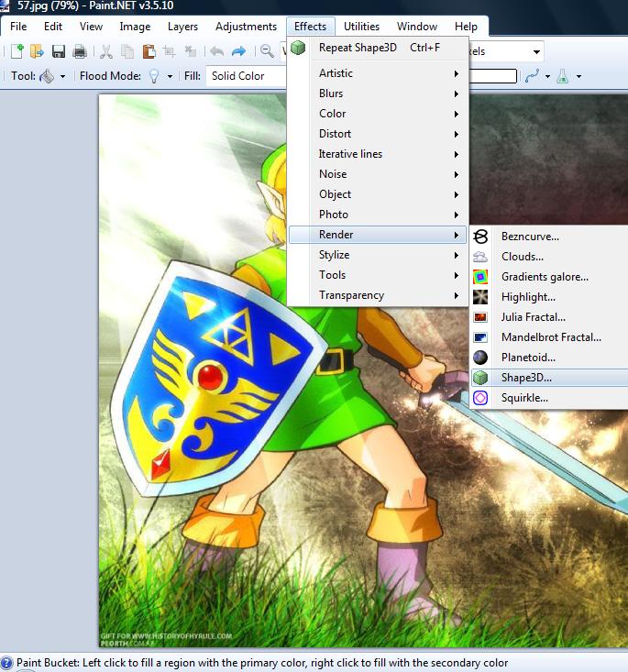Viewport: 628px width, 672px height.
Task: Click the Mandelbrot Fractal icon
Action: 480,337
